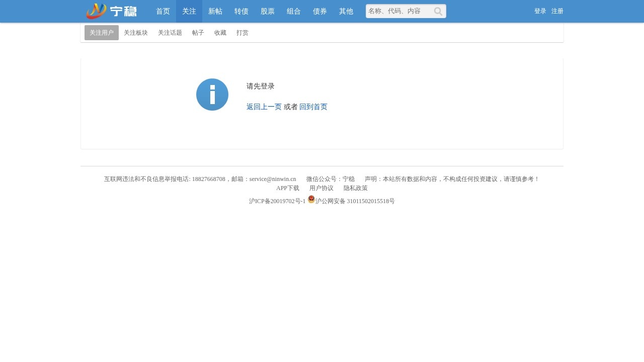The height and width of the screenshot is (362, 644).
Task: Click the 注册 link
Action: pos(557,11)
